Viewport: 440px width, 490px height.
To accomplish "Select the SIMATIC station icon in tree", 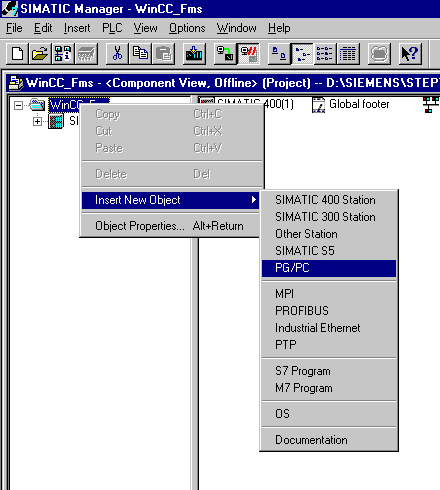I will click(x=56, y=121).
